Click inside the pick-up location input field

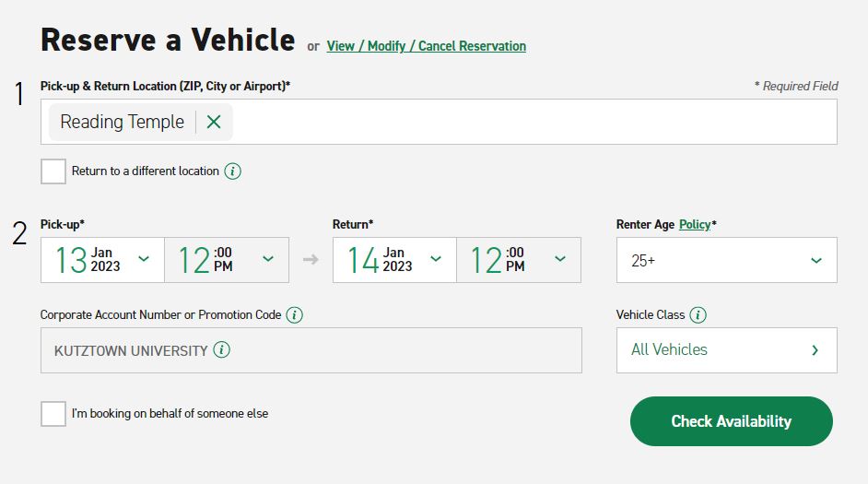click(x=534, y=122)
